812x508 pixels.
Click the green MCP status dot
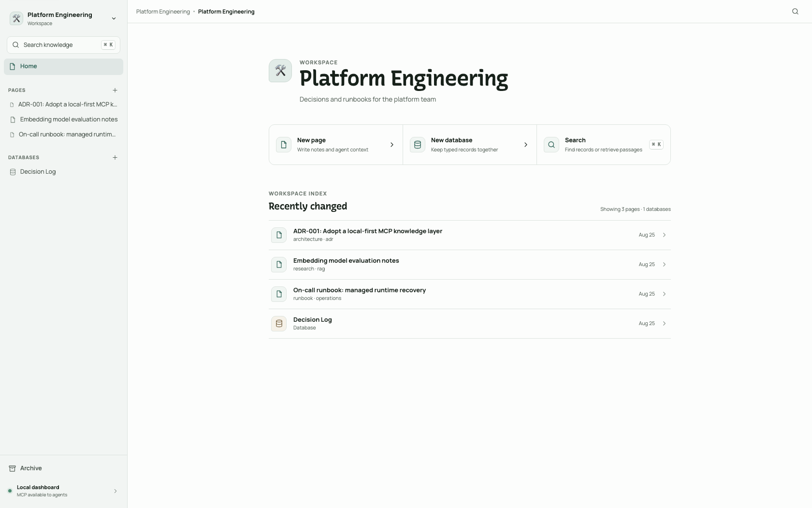(x=10, y=491)
